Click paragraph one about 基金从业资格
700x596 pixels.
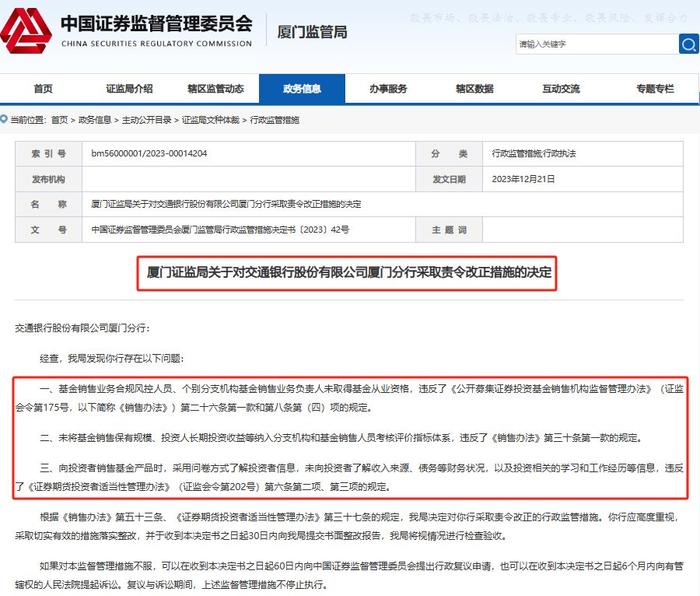tap(350, 398)
